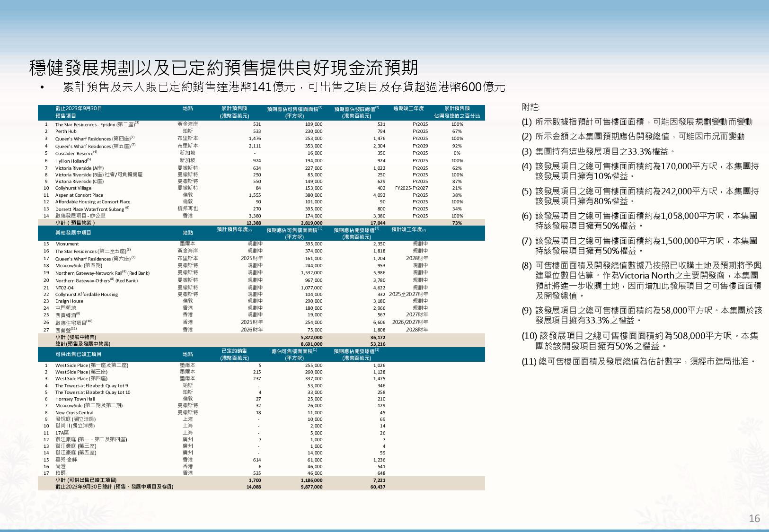769x532 pixels.
Task: Click the 屯門藍地 project name
Action: 65,308
